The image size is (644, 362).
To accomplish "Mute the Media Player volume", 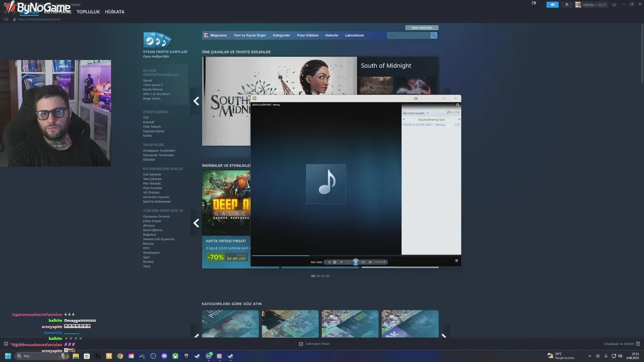I will click(370, 262).
